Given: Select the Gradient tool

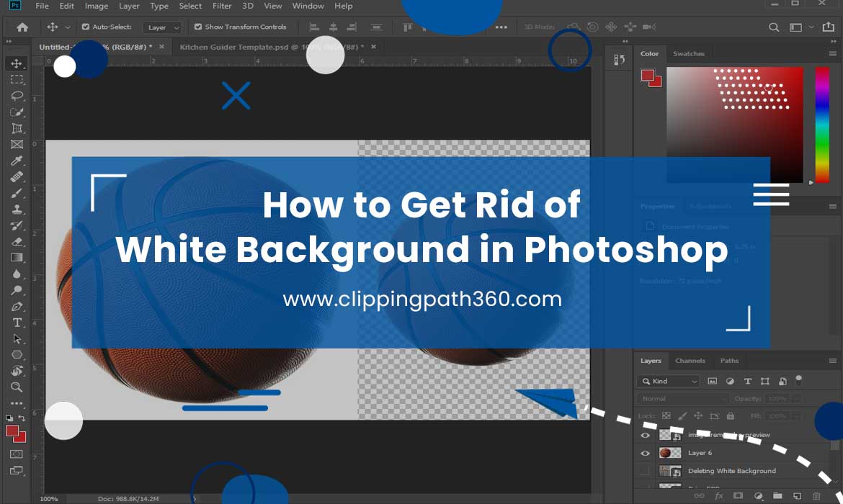Looking at the screenshot, I should click(x=17, y=257).
